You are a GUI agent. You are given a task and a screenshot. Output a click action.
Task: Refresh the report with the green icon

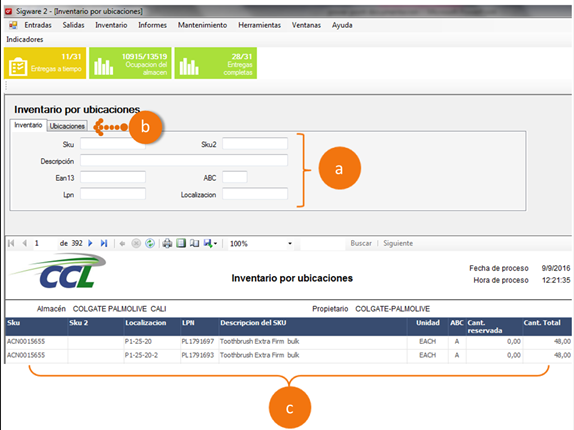[x=150, y=243]
